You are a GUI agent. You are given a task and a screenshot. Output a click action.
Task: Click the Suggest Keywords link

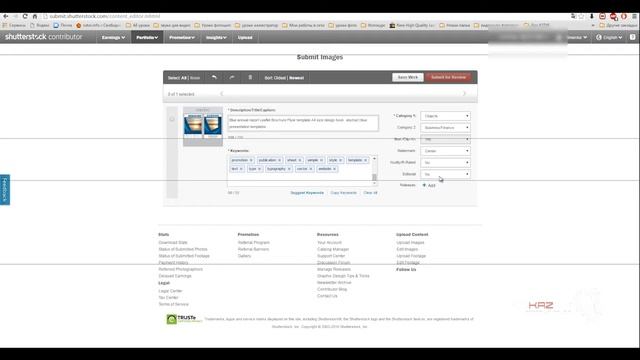(307, 193)
